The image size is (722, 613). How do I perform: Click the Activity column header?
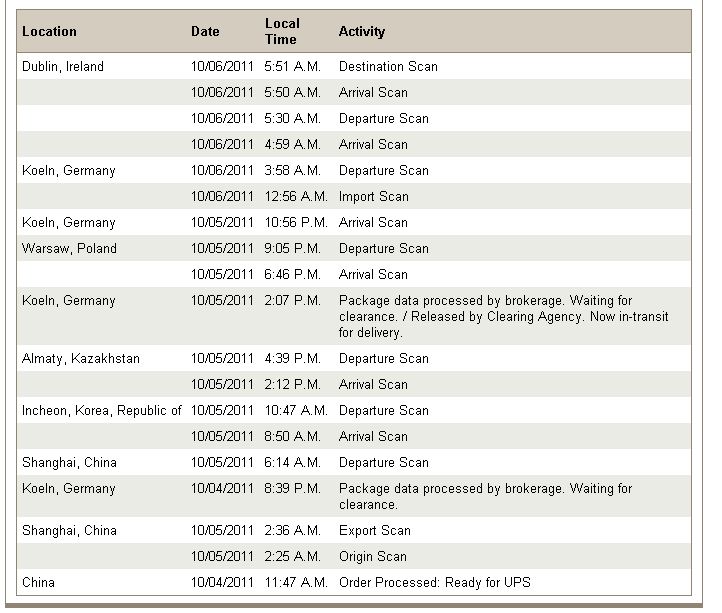(362, 31)
